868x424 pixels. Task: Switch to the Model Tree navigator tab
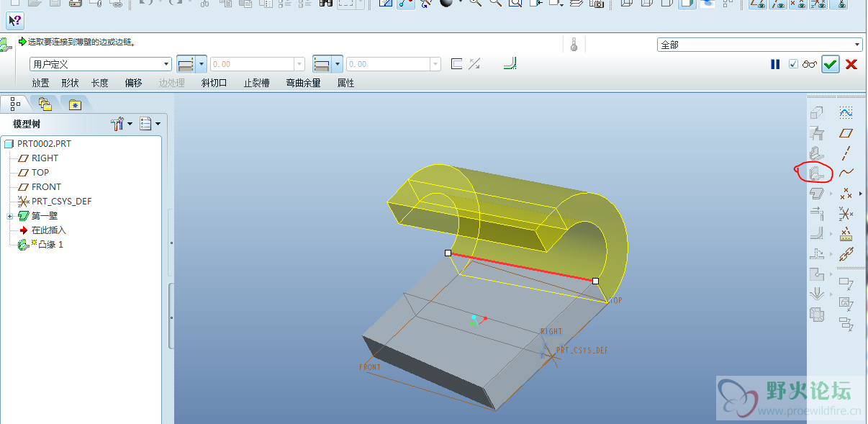coord(15,104)
